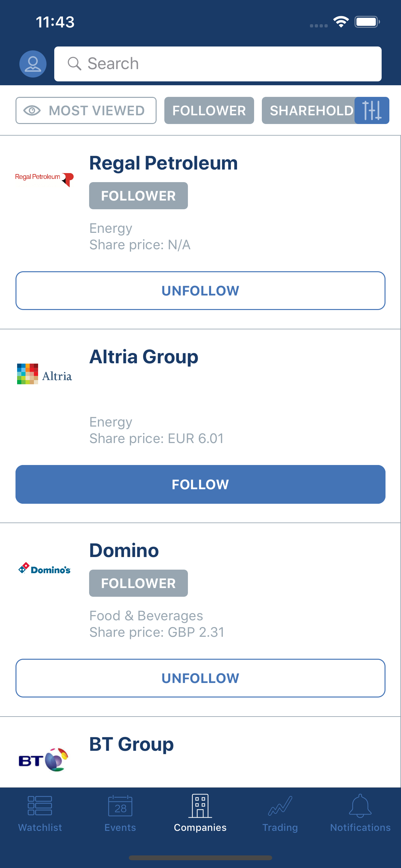Follow Altria Group
This screenshot has height=868, width=401.
coord(200,484)
